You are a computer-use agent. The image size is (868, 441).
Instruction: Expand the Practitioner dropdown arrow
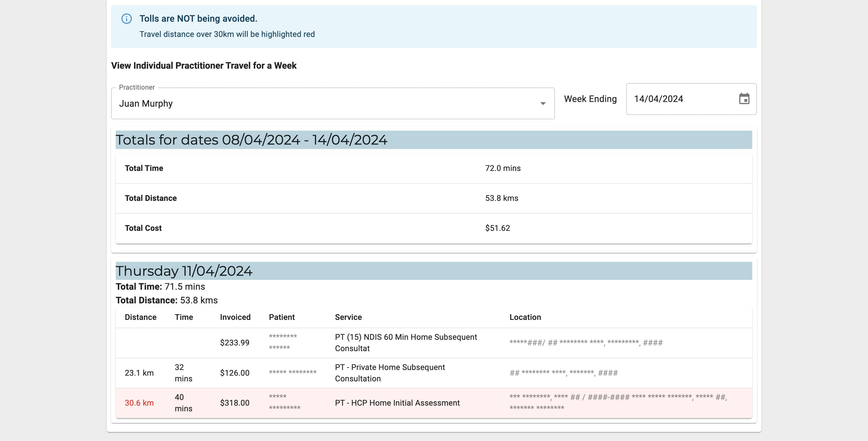point(543,104)
